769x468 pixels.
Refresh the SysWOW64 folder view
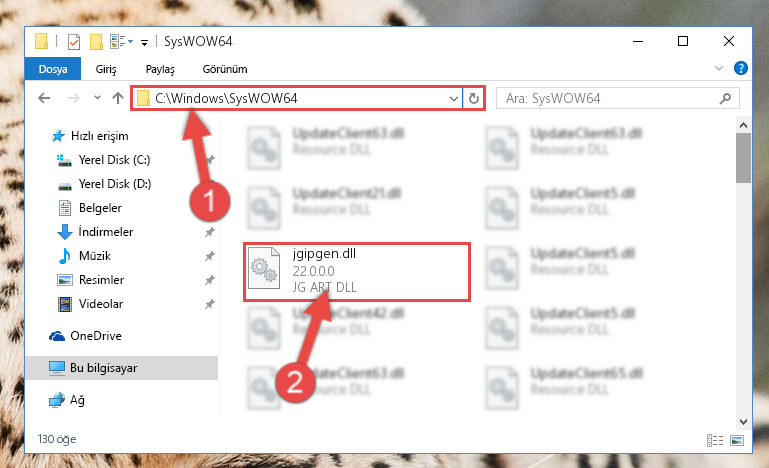point(474,99)
